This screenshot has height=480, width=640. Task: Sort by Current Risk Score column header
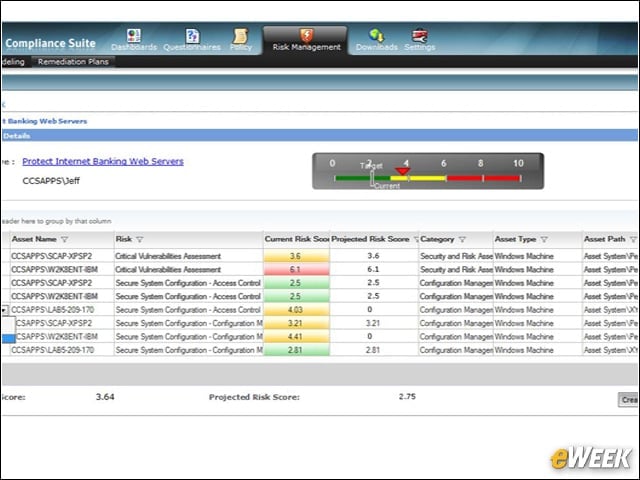point(297,239)
